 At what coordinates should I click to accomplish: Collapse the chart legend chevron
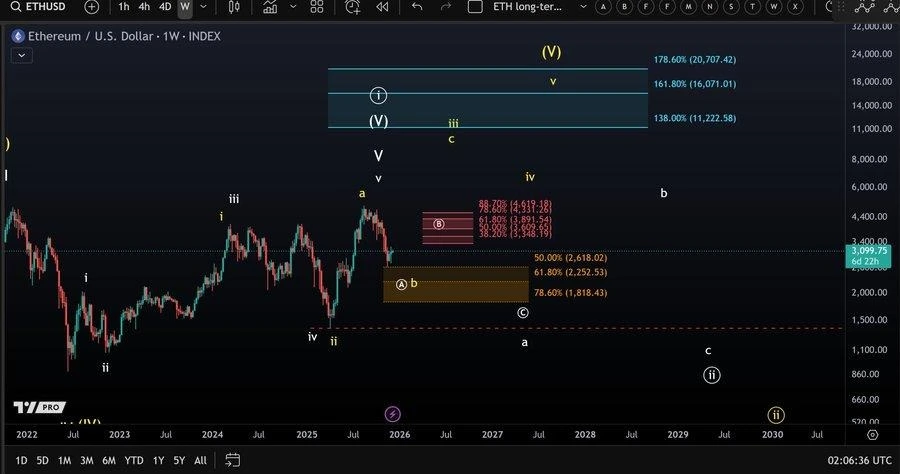click(21, 56)
